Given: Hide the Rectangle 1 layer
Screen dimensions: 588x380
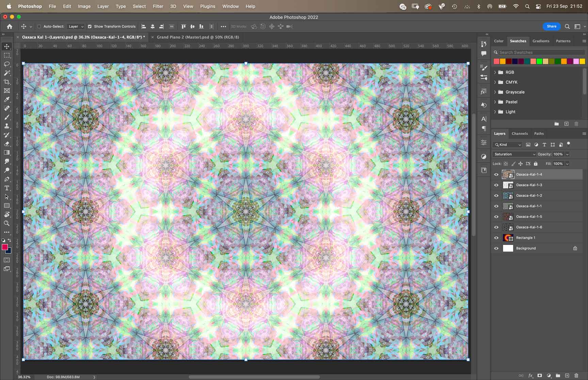Looking at the screenshot, I should 496,238.
